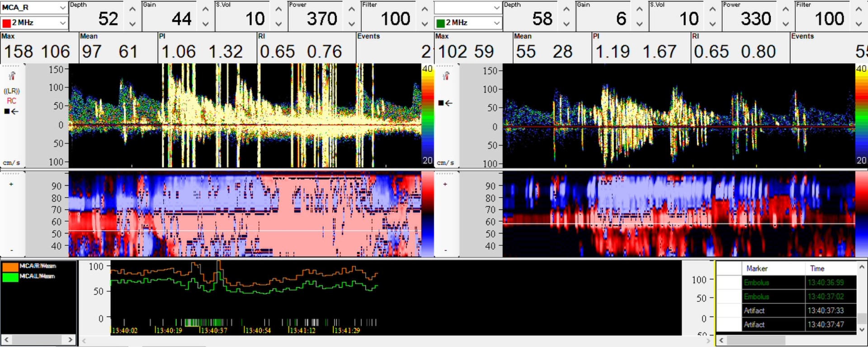Click trend graph scrollbar left arrow

[84, 341]
